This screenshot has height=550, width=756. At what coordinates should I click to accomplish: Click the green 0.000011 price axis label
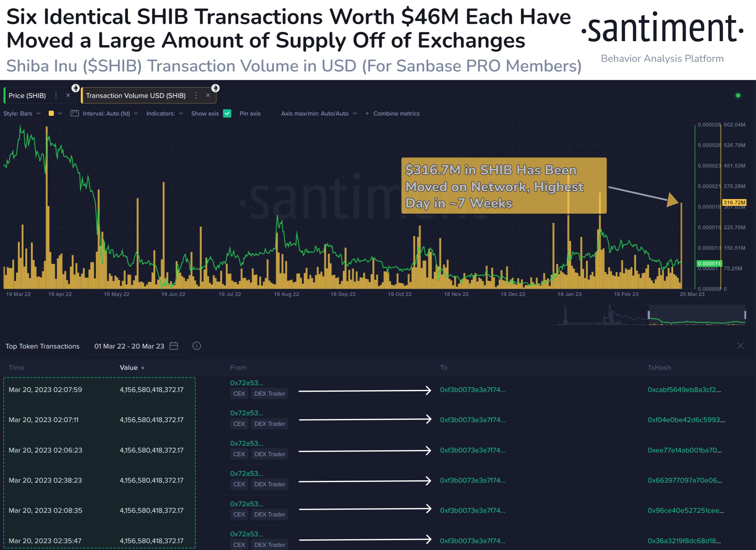(x=709, y=264)
